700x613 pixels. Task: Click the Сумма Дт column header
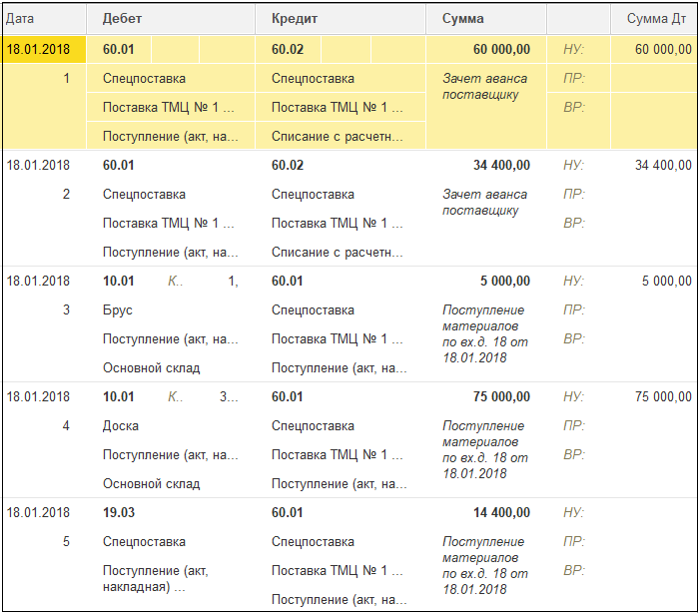pos(654,19)
